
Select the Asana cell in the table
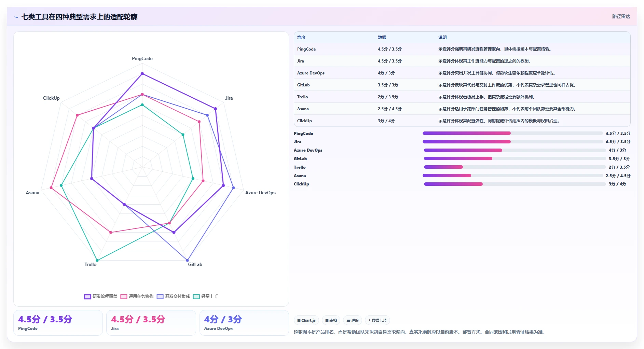point(303,109)
